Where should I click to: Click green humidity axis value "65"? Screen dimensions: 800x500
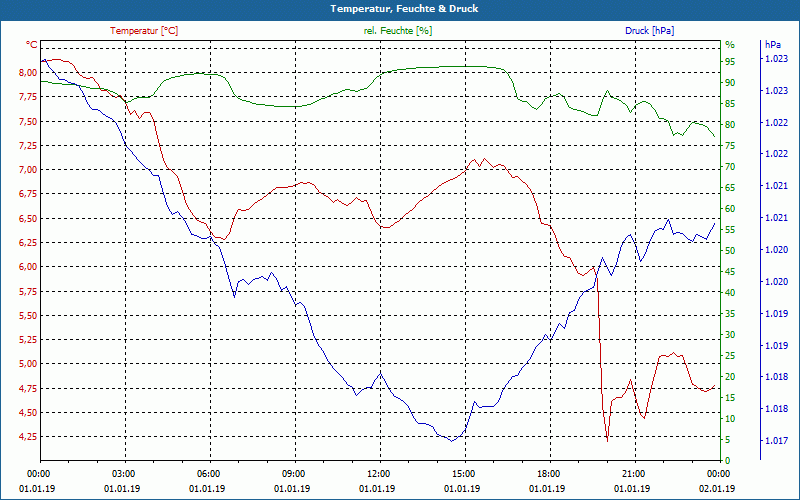[x=730, y=188]
